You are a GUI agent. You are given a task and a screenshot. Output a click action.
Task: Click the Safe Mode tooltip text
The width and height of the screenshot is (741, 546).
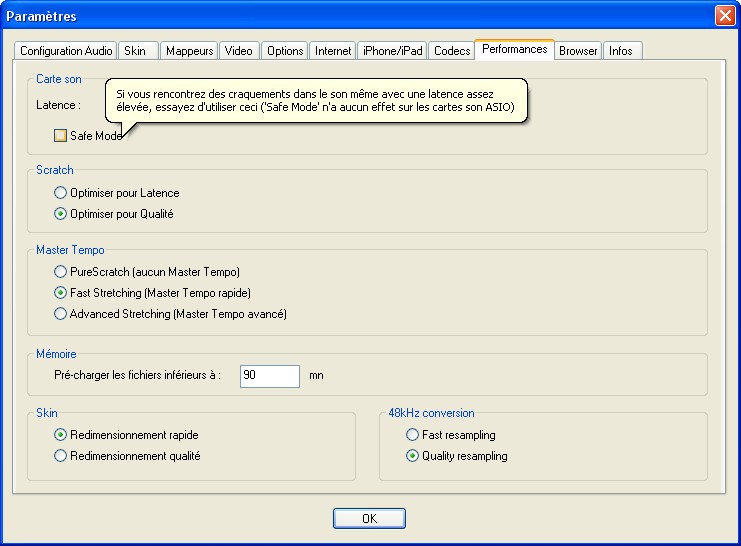click(x=315, y=100)
